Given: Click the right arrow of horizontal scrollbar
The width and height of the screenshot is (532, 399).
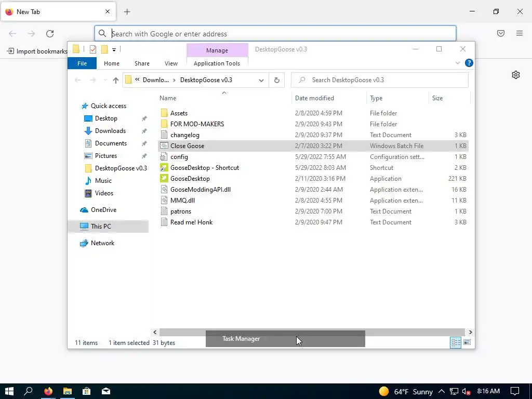Looking at the screenshot, I should (470, 332).
